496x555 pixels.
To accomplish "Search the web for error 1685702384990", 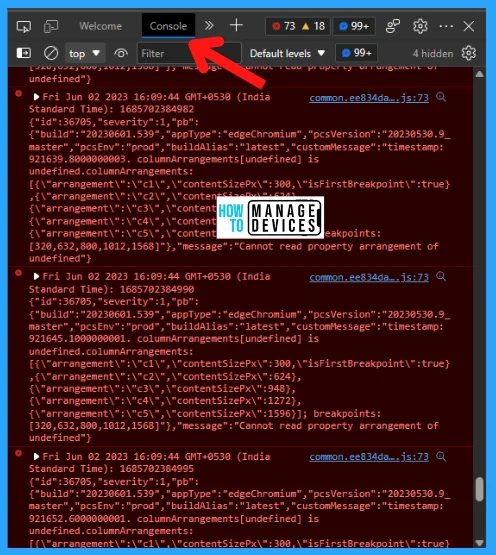I will pos(441,276).
